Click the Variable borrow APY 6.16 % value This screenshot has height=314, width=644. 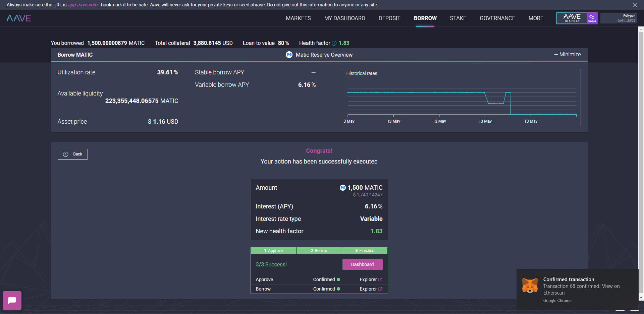pyautogui.click(x=307, y=85)
